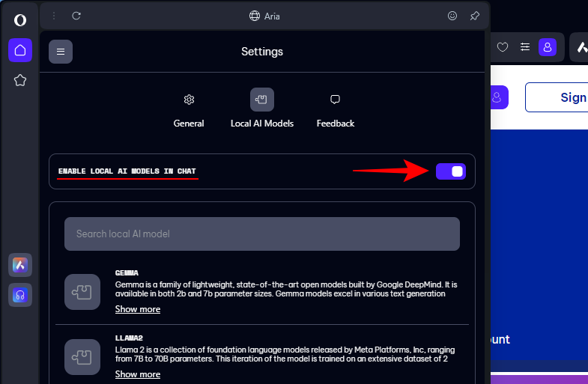Click the smiley feedback icon
Screen dimensions: 588x384
pos(452,16)
